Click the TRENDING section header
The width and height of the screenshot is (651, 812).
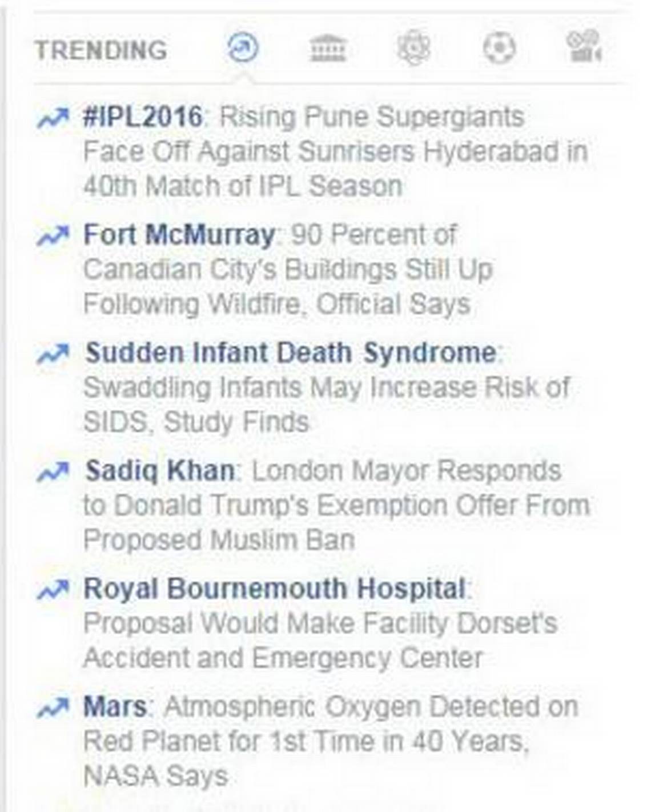click(101, 50)
